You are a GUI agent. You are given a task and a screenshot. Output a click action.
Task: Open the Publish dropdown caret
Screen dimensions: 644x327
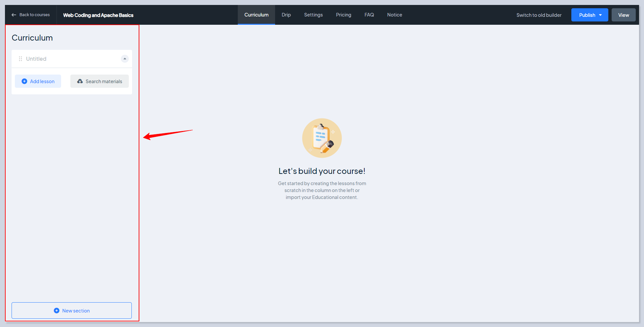click(x=600, y=15)
